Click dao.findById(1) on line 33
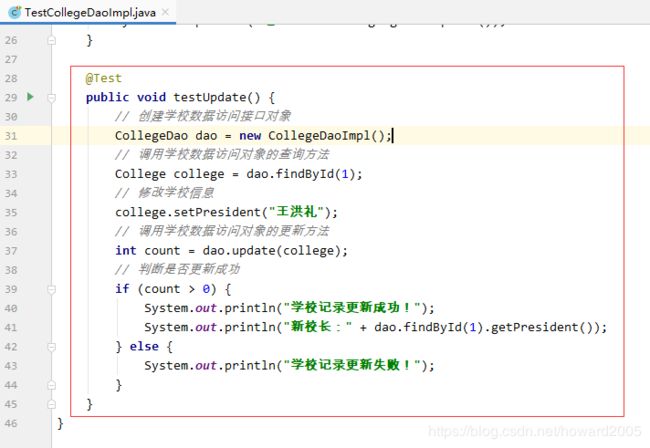 tap(301, 174)
